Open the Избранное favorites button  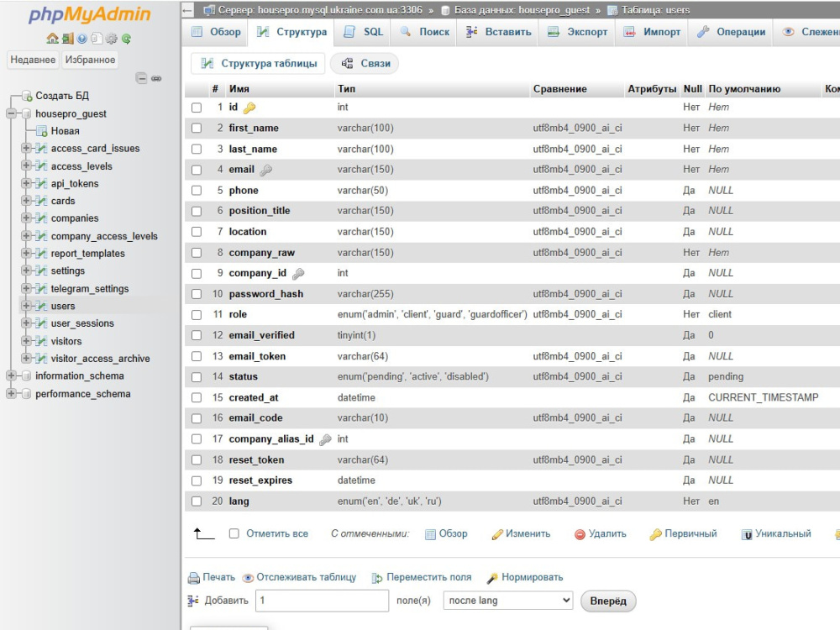(90, 60)
